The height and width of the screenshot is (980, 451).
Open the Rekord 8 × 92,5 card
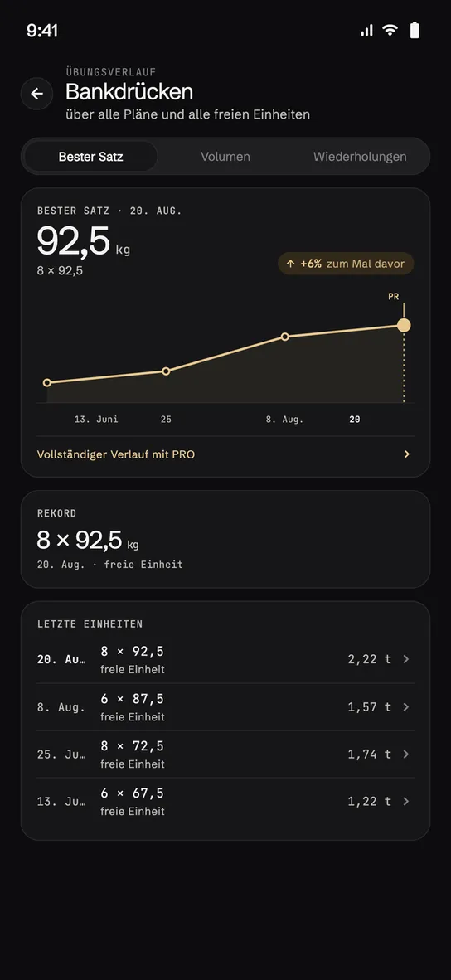(x=225, y=540)
